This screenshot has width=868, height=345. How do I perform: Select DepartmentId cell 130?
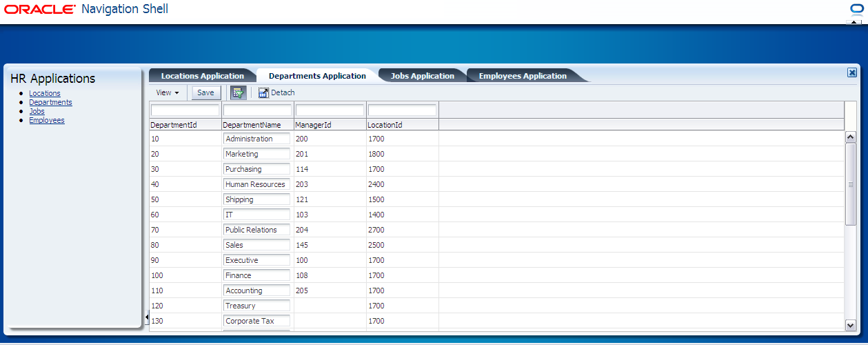(x=185, y=321)
